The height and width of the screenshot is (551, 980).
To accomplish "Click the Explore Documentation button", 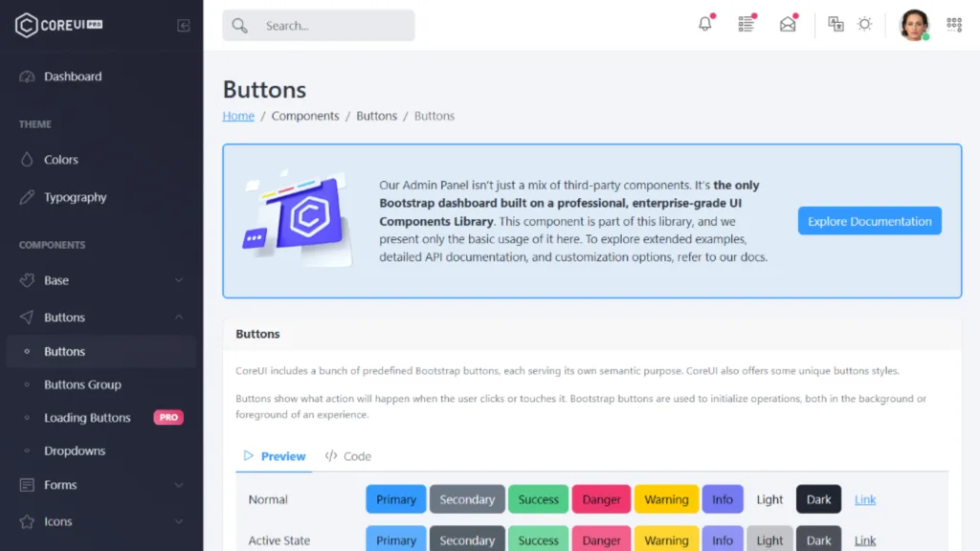I will pos(869,220).
